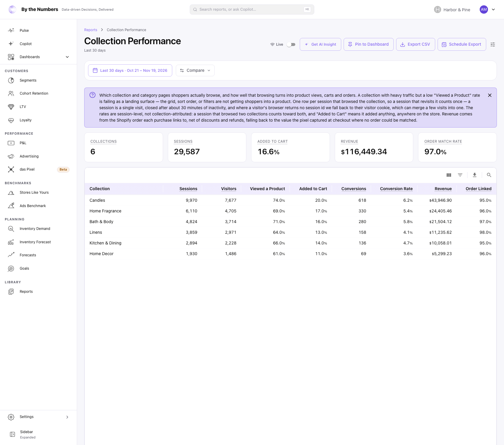The height and width of the screenshot is (445, 504).
Task: Click the Advertising megaphone icon
Action: pyautogui.click(x=11, y=156)
